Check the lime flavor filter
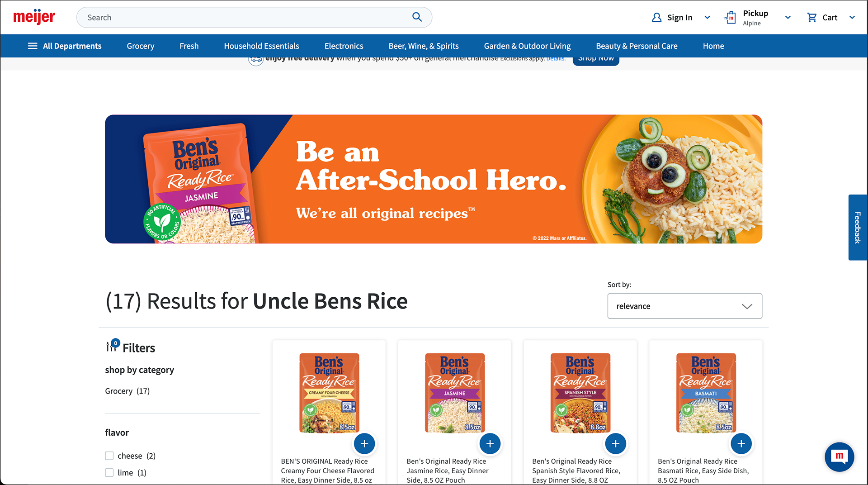Viewport: 868px width, 485px height. click(x=109, y=473)
